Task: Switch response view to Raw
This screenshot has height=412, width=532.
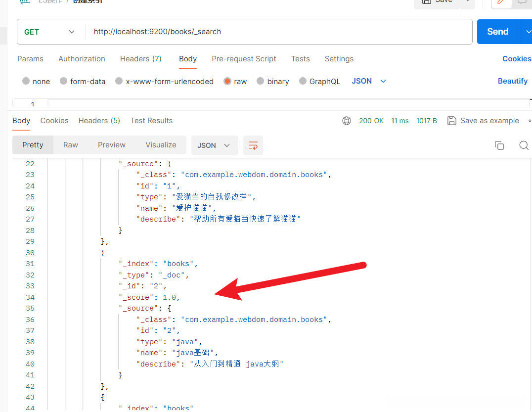Action: coord(71,145)
